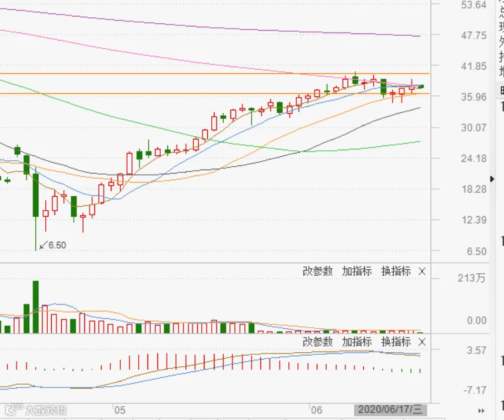Click the 30.07 price axis label
The width and height of the screenshot is (504, 420).
(473, 128)
